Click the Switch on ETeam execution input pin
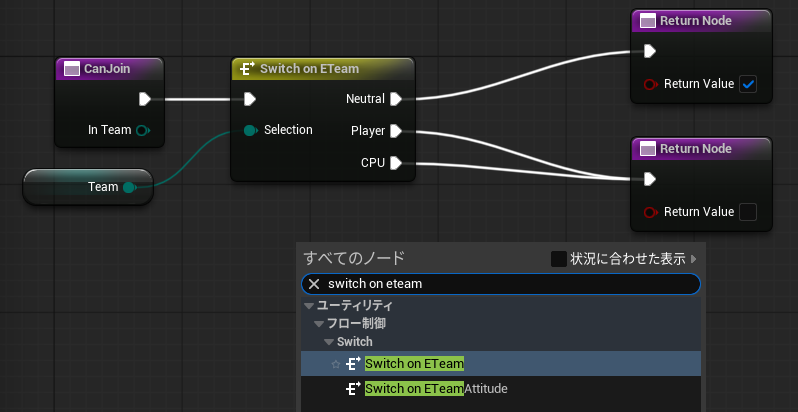The width and height of the screenshot is (798, 412). 250,99
